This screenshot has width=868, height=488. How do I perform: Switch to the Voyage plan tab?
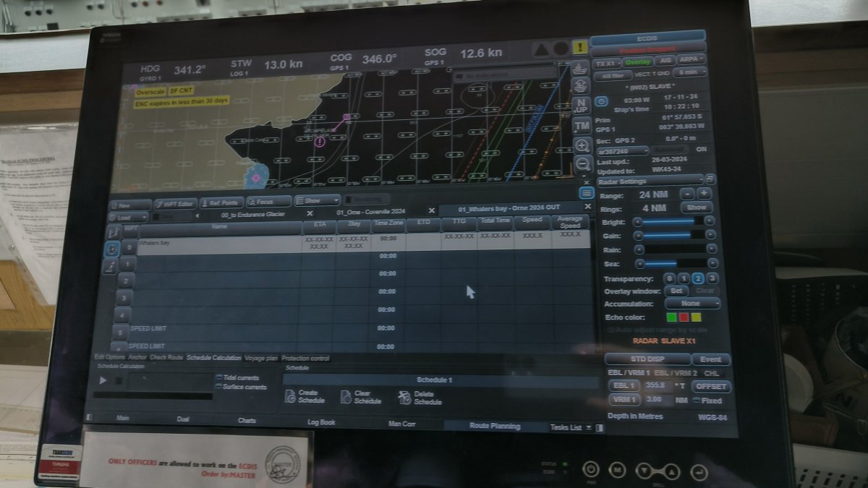(x=261, y=358)
